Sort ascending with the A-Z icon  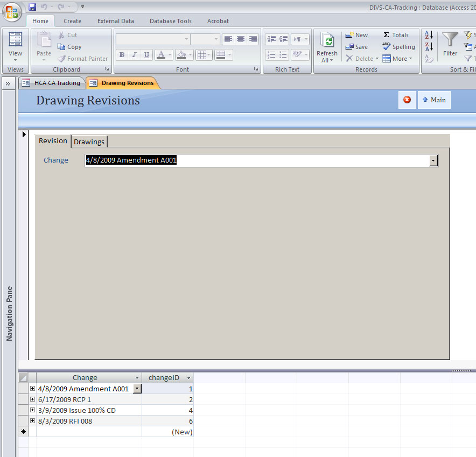[x=428, y=34]
